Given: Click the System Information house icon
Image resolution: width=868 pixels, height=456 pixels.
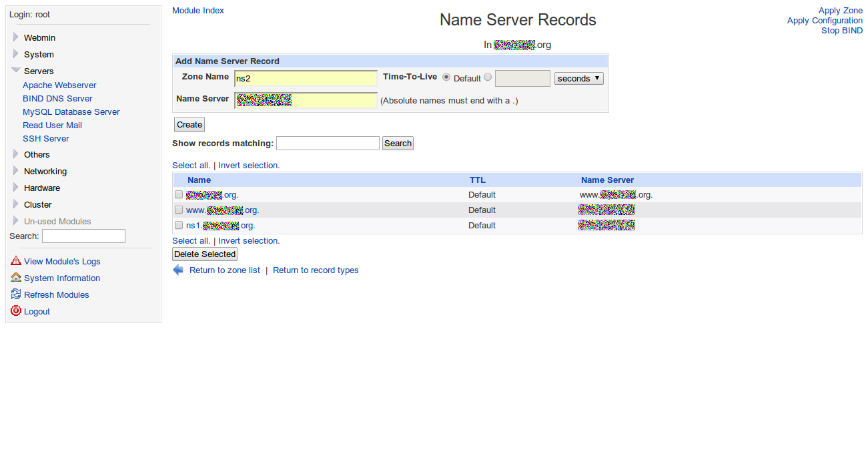Looking at the screenshot, I should pyautogui.click(x=16, y=278).
